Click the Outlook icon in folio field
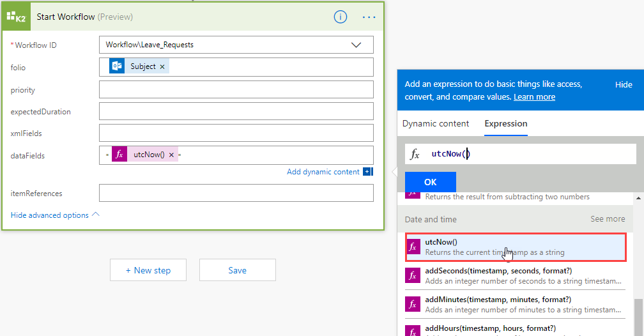This screenshot has height=336, width=644. click(117, 66)
